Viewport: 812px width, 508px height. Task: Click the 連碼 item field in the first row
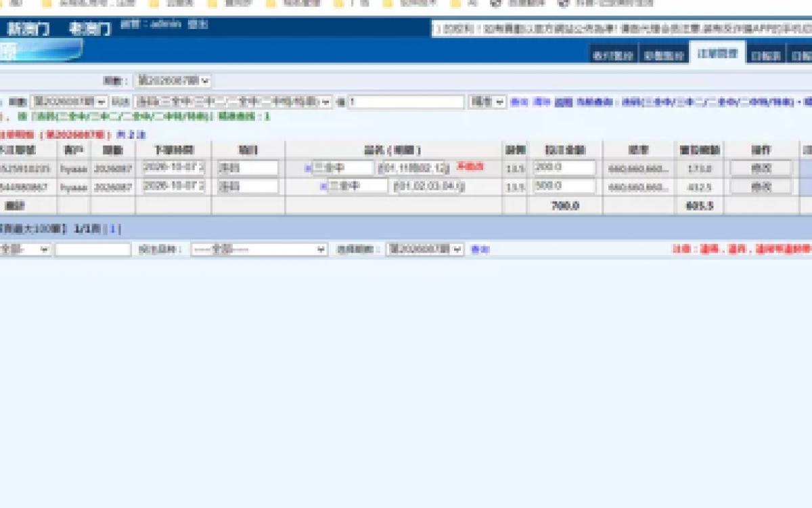click(248, 168)
